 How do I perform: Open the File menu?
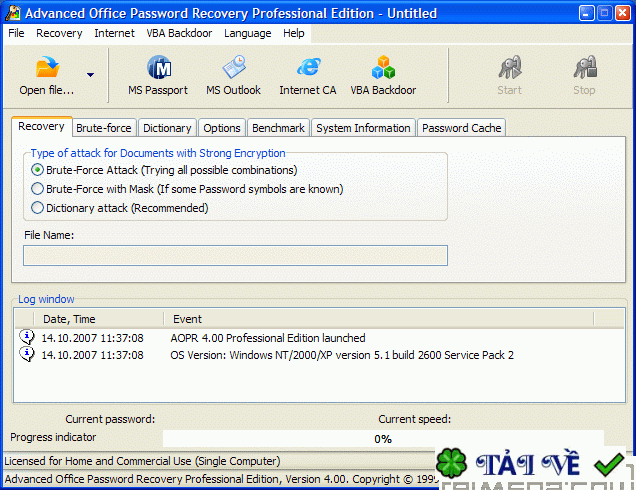click(16, 33)
